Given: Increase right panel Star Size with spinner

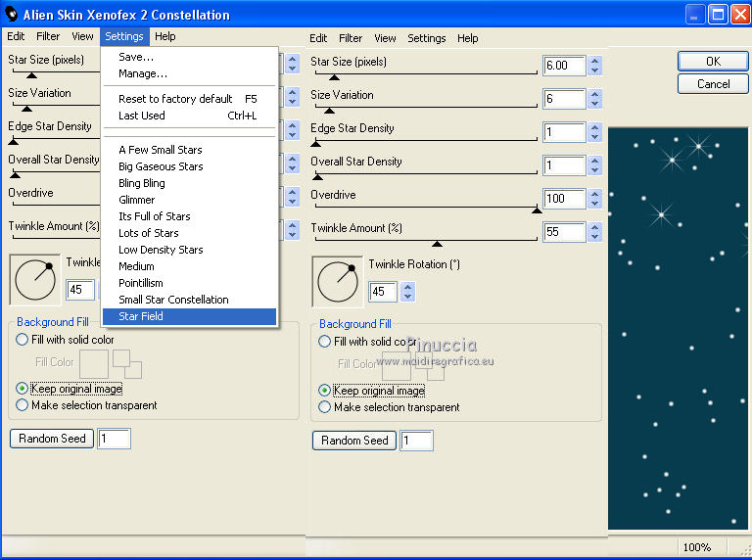Looking at the screenshot, I should tap(595, 61).
